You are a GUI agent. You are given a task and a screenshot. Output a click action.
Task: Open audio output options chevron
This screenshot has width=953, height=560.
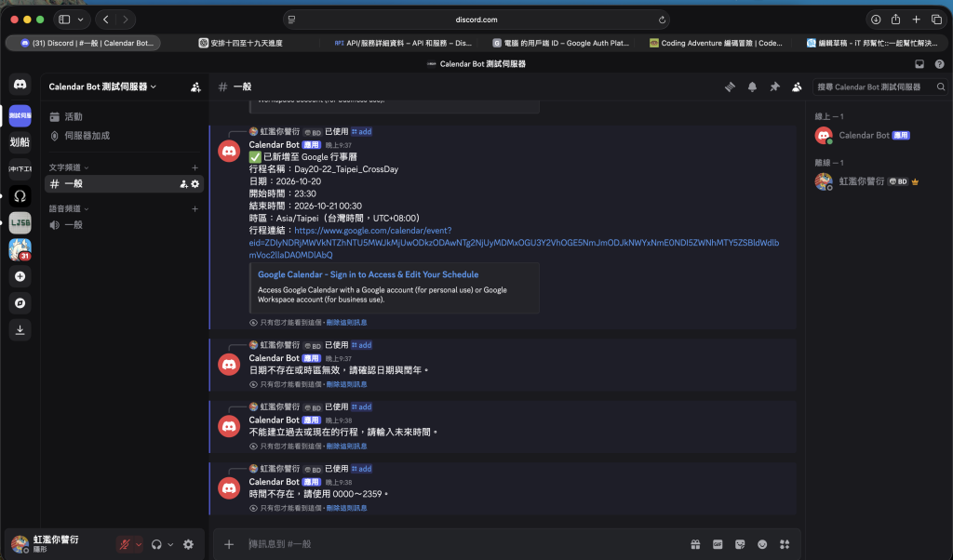tap(171, 545)
